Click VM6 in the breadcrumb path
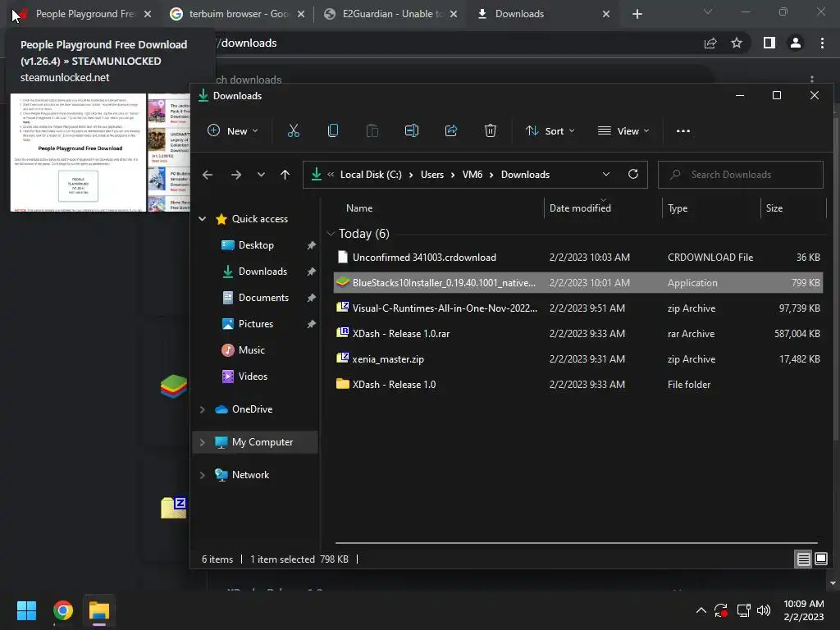Viewport: 840px width, 630px height. 472,175
